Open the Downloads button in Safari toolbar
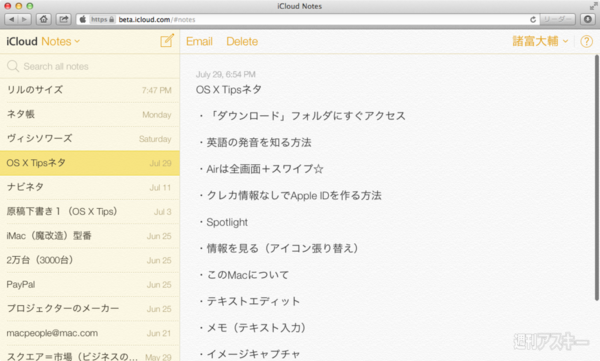600x361 pixels. [588, 19]
